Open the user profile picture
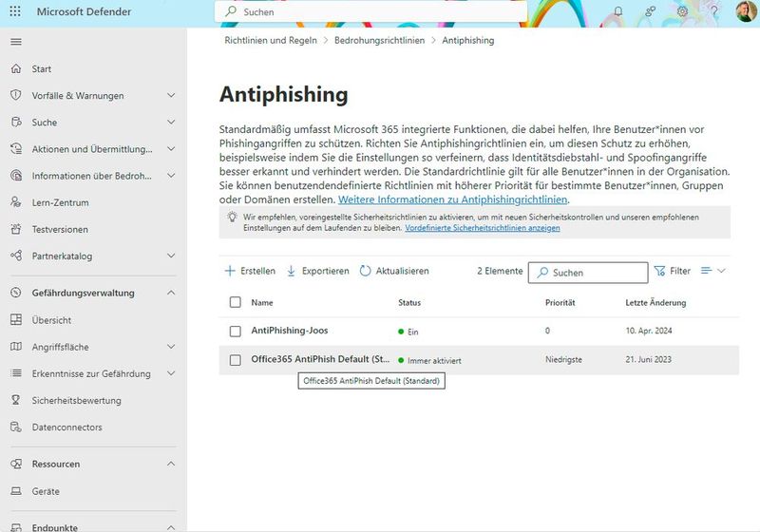Image resolution: width=760 pixels, height=532 pixels. tap(746, 11)
